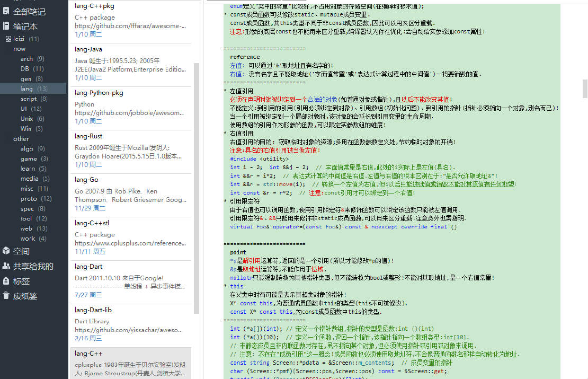Open the 空间 space cube icon
Viewport: 588px width, 379px height.
tap(6, 251)
